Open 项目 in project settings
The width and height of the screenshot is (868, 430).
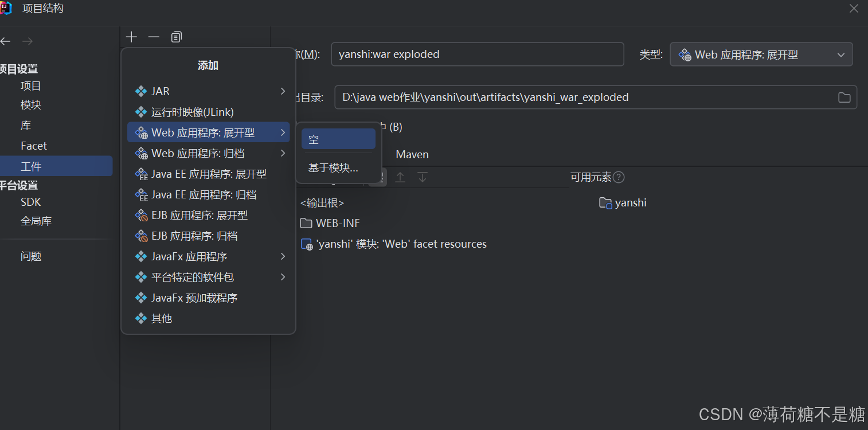click(x=31, y=86)
